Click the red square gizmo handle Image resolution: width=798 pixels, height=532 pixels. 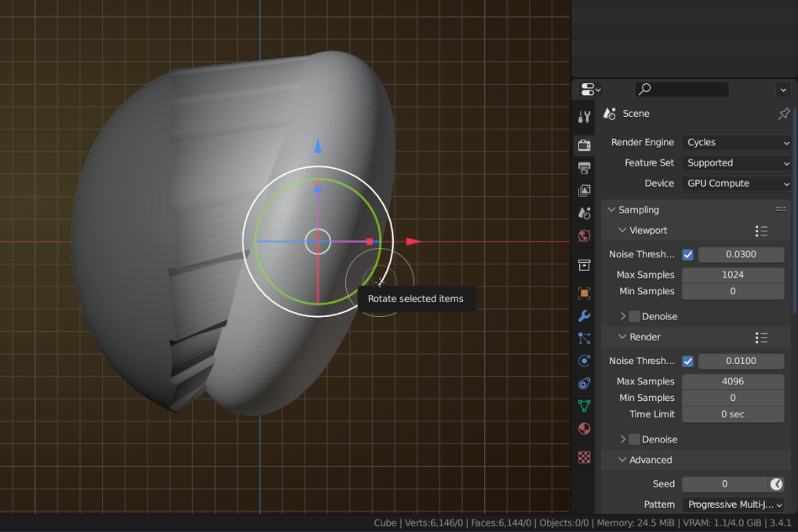pyautogui.click(x=370, y=242)
